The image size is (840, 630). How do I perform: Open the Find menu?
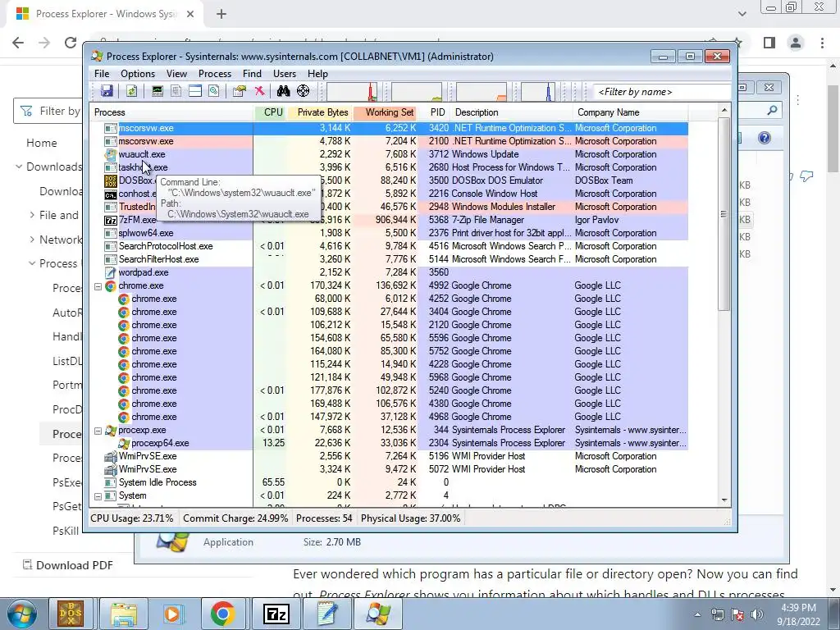coord(252,74)
